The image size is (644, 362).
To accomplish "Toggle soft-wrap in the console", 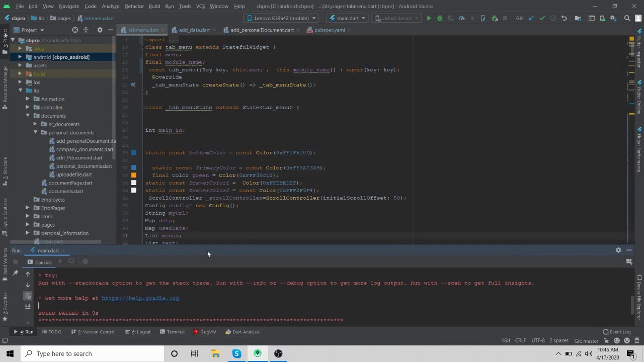I will [28, 296].
